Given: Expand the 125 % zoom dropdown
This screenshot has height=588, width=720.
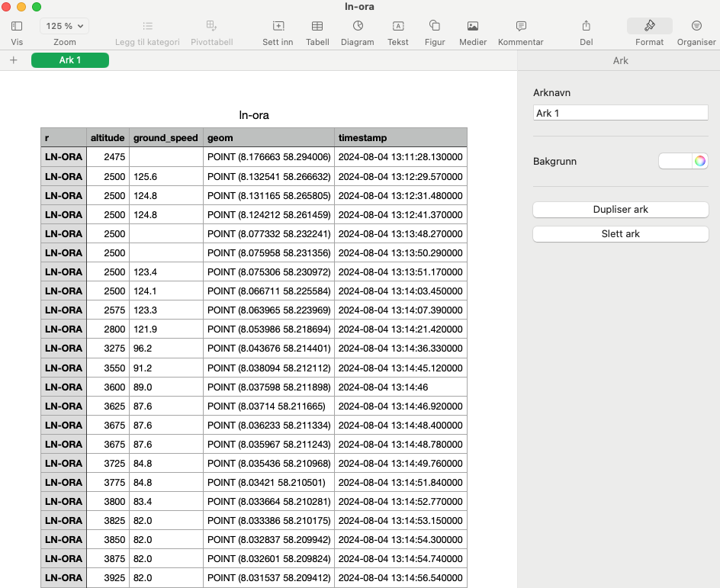Looking at the screenshot, I should coord(64,26).
